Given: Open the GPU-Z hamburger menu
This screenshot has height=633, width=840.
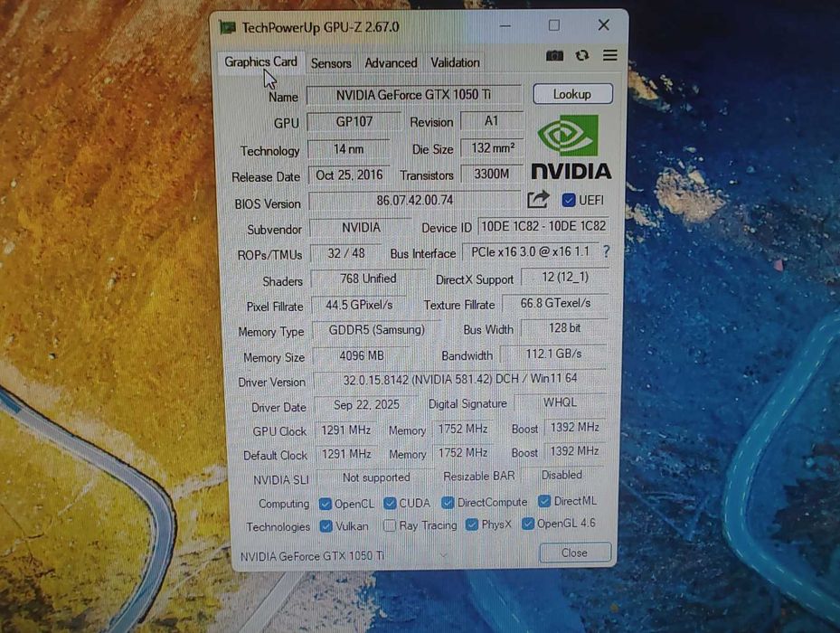Looking at the screenshot, I should click(x=610, y=55).
